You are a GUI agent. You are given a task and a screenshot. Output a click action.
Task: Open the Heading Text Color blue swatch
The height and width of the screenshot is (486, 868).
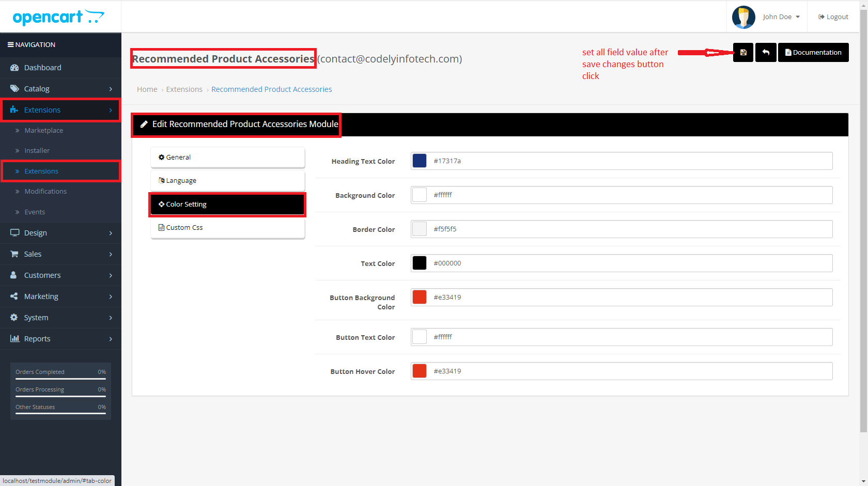[x=420, y=161]
